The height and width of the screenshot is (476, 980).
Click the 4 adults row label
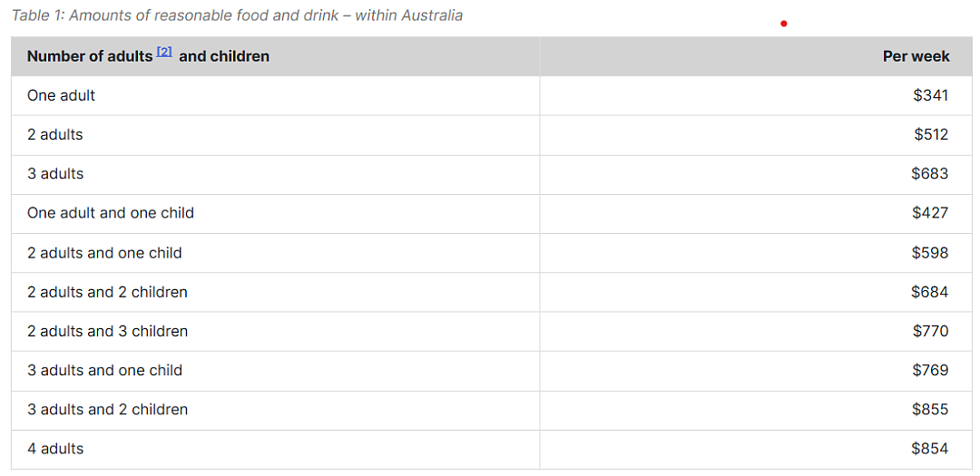point(55,449)
